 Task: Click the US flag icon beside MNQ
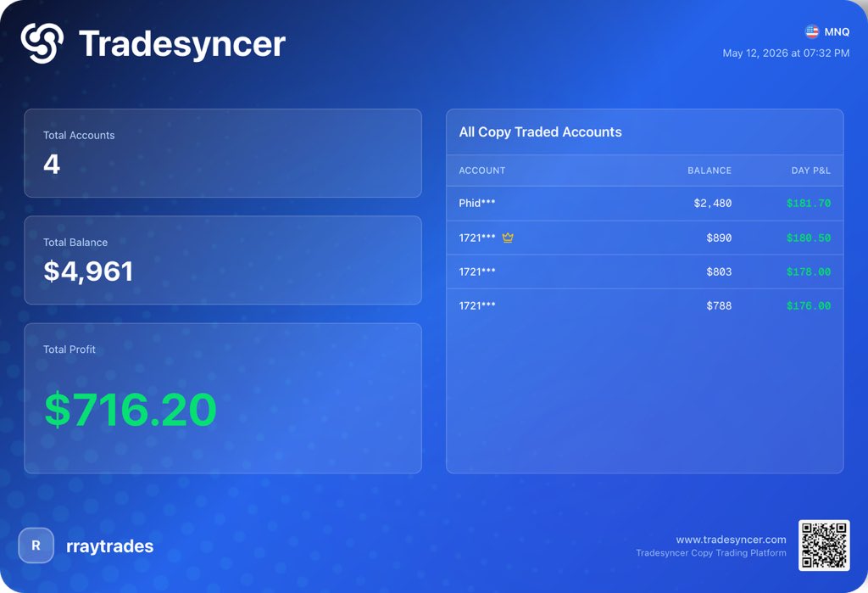(x=811, y=31)
